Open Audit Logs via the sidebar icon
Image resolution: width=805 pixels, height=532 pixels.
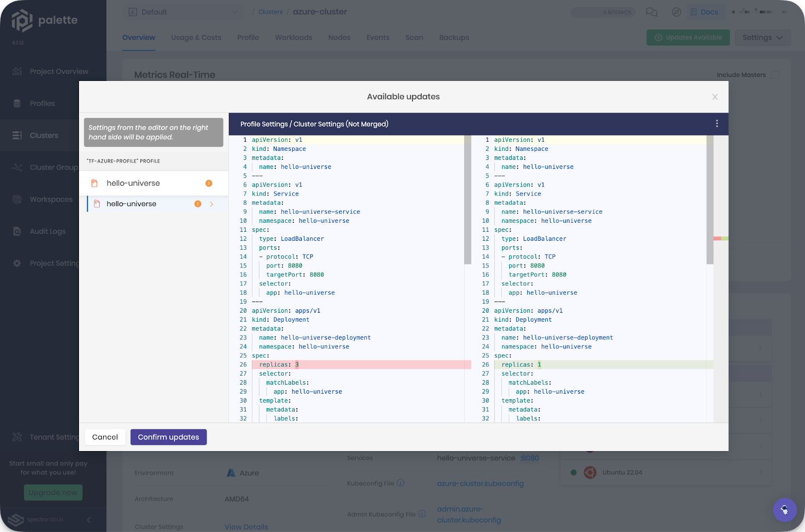pyautogui.click(x=17, y=231)
